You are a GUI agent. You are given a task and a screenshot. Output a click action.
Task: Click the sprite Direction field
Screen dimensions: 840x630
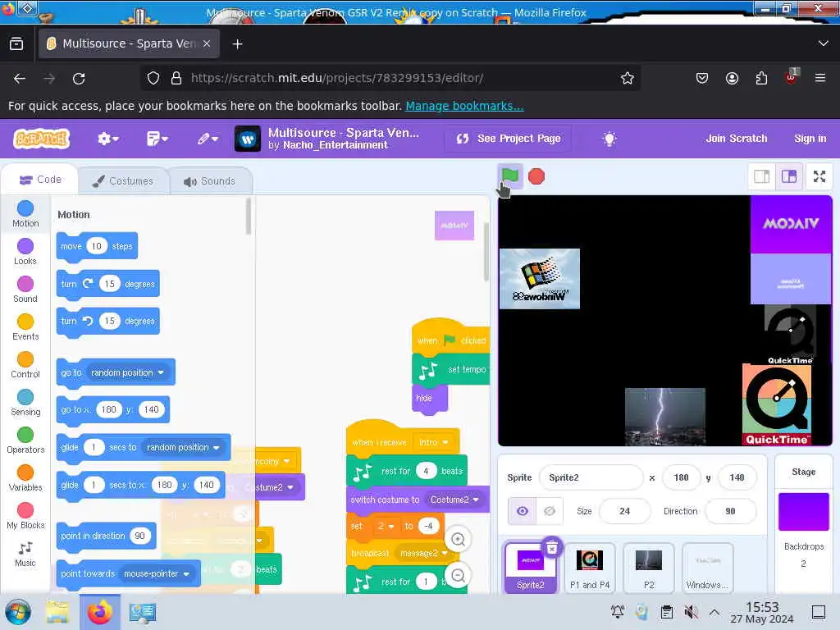pyautogui.click(x=730, y=511)
